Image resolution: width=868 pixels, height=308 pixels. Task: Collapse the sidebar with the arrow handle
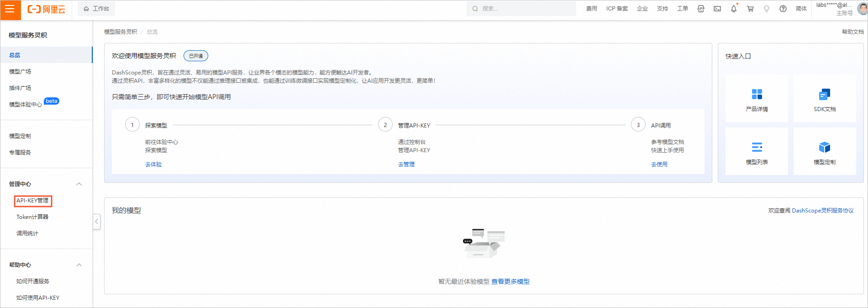pyautogui.click(x=96, y=222)
